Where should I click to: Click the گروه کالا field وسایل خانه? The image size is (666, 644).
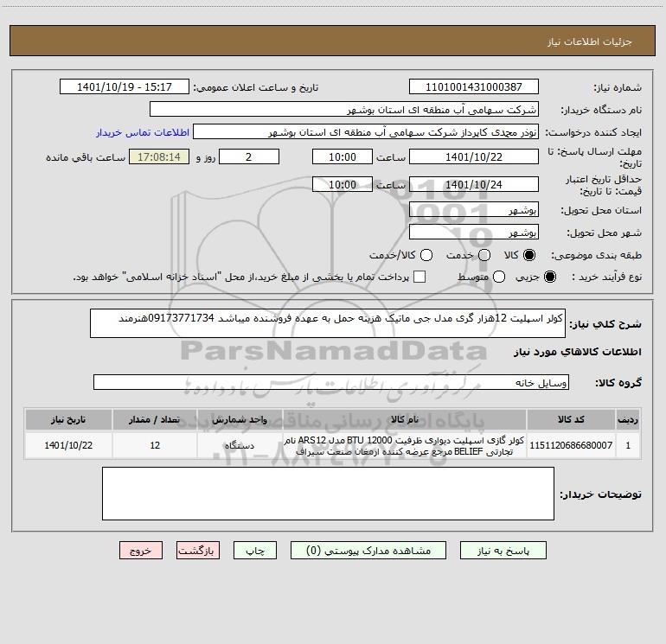pyautogui.click(x=331, y=382)
